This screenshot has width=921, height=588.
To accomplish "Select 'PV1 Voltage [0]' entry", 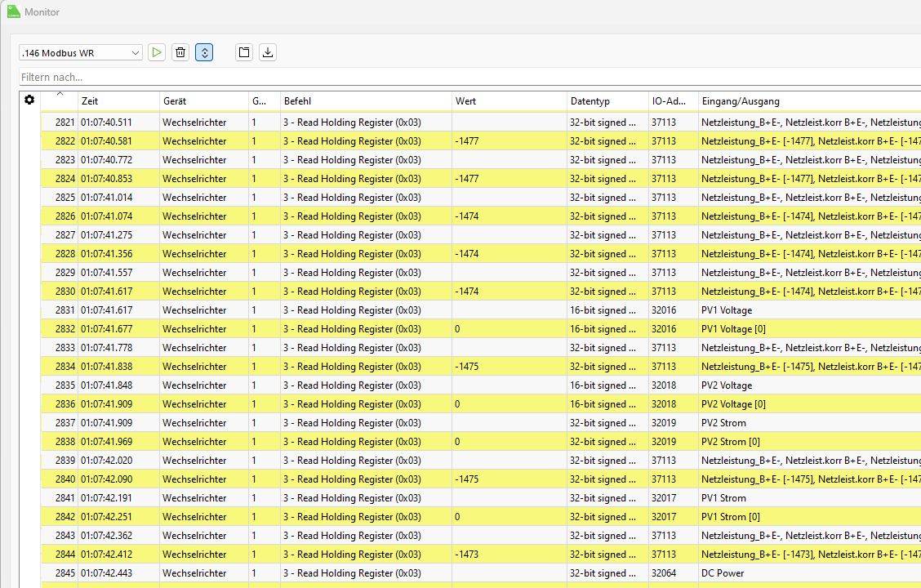I will (x=734, y=329).
